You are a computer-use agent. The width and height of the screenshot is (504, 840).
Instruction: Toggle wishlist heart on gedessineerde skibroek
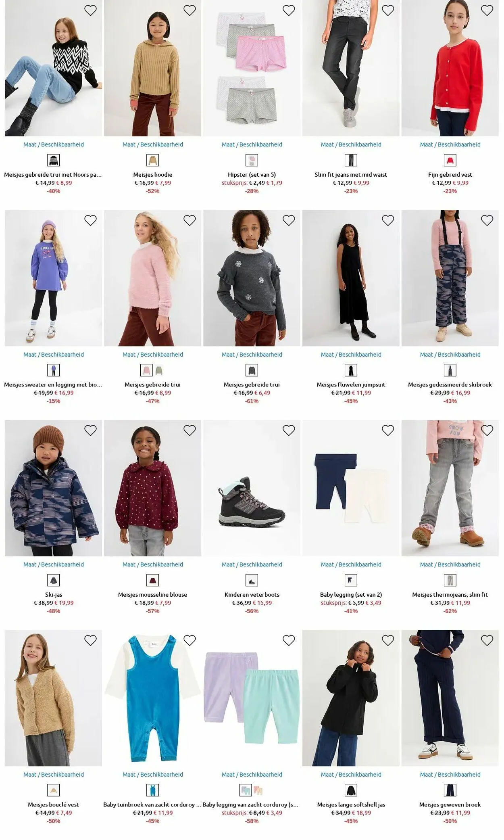tap(487, 220)
